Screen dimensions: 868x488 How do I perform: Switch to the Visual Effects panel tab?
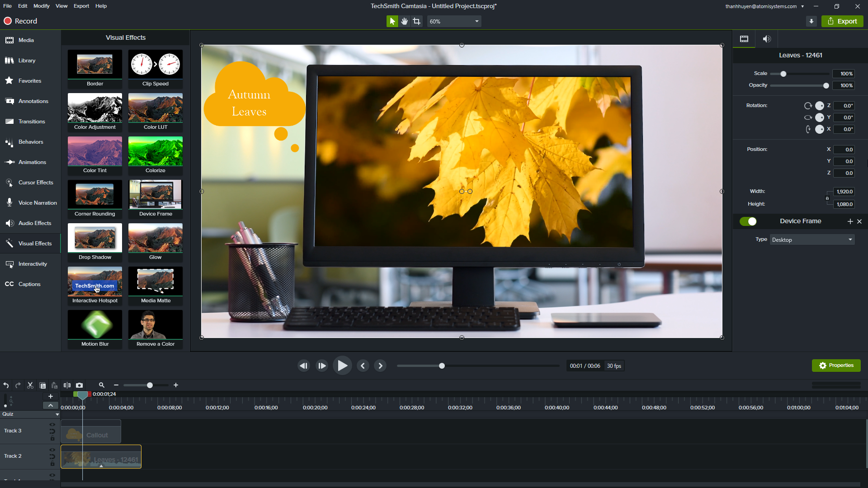pos(30,243)
